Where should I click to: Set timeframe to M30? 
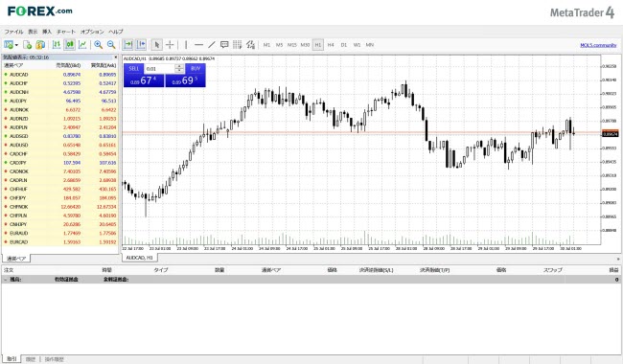pyautogui.click(x=305, y=45)
